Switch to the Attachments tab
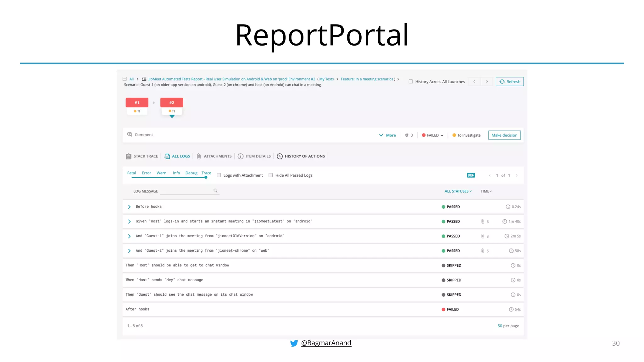644x362 pixels. tap(214, 156)
